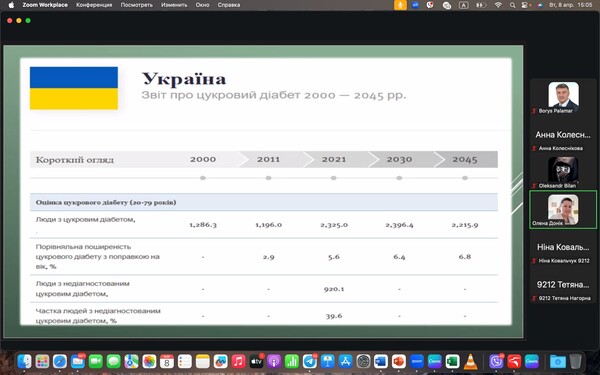600x375 pixels.
Task: Open the Окно menu
Action: pos(202,5)
